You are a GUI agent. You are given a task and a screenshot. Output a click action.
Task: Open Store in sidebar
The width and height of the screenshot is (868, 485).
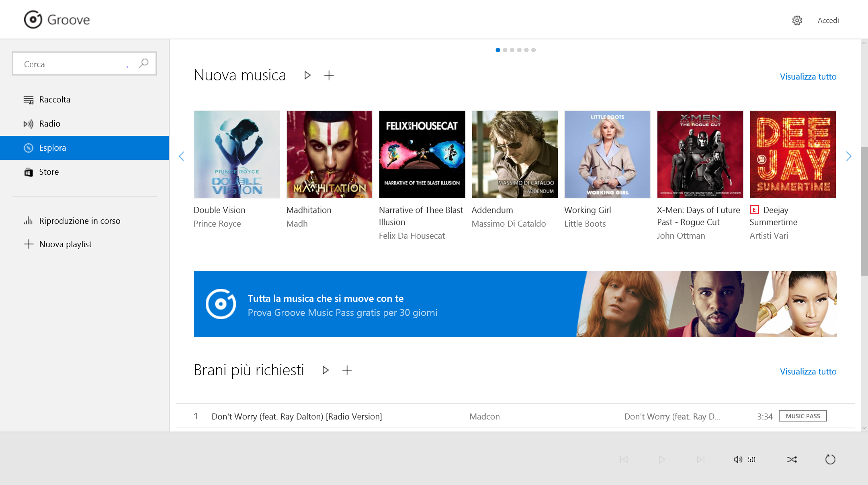[84, 172]
